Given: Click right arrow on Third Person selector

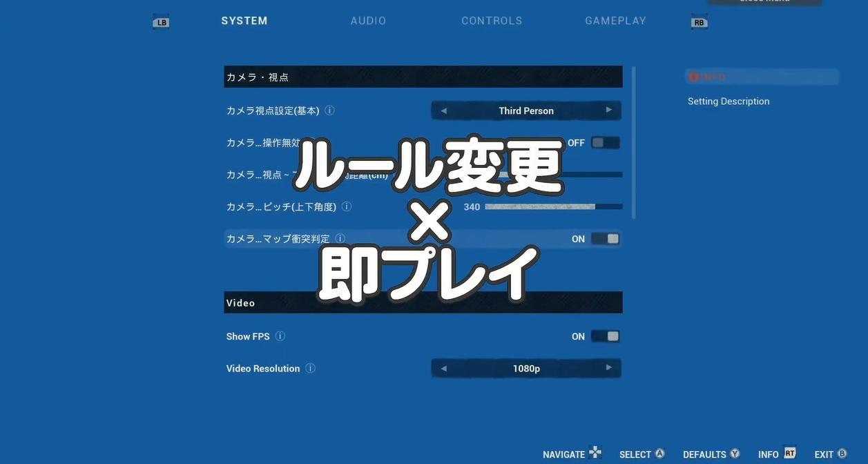Looking at the screenshot, I should pyautogui.click(x=608, y=110).
